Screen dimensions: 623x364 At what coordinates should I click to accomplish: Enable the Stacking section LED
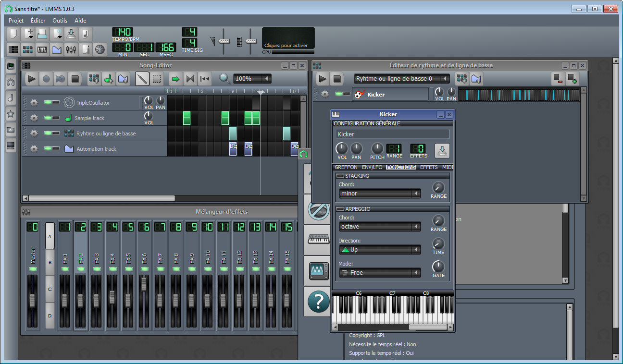tap(340, 176)
